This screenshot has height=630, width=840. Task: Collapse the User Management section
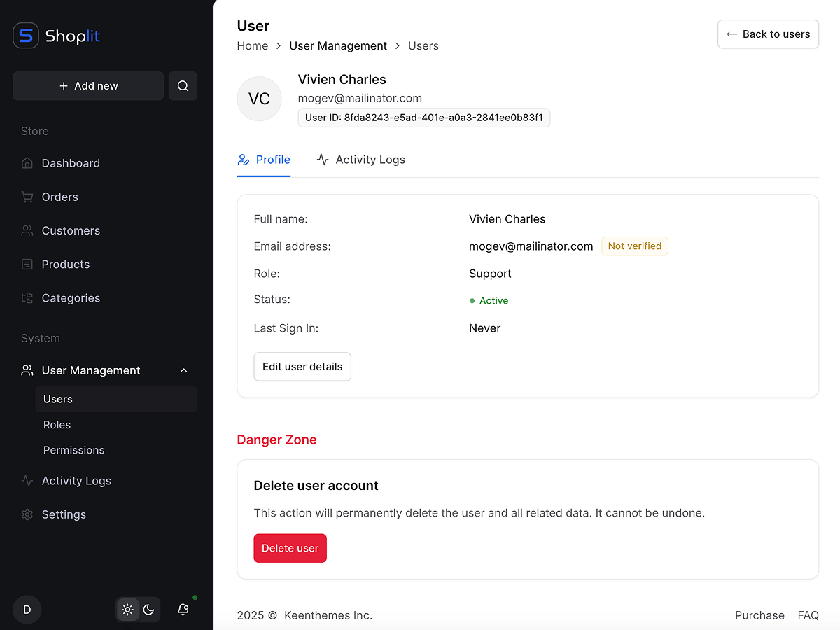[183, 370]
